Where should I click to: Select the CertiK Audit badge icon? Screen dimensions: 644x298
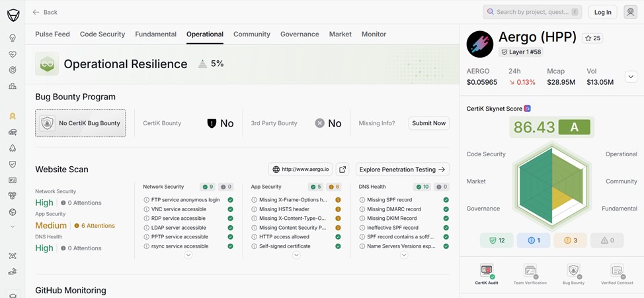click(x=487, y=271)
